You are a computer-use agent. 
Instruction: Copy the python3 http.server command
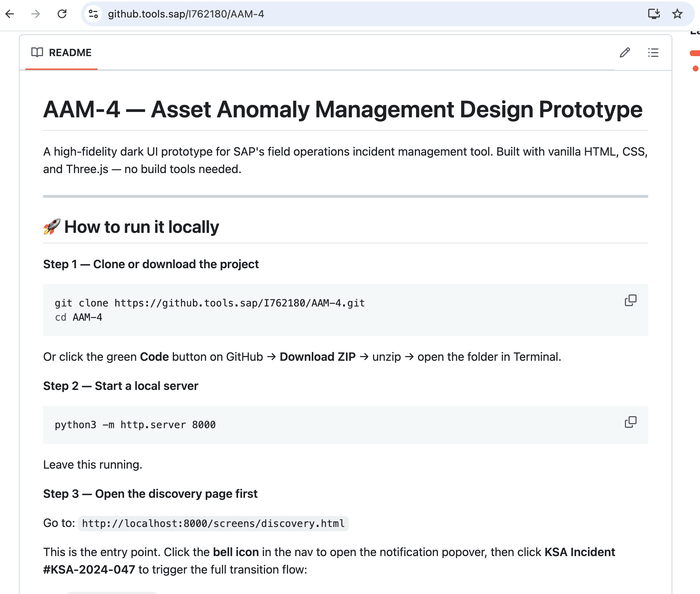coord(630,422)
